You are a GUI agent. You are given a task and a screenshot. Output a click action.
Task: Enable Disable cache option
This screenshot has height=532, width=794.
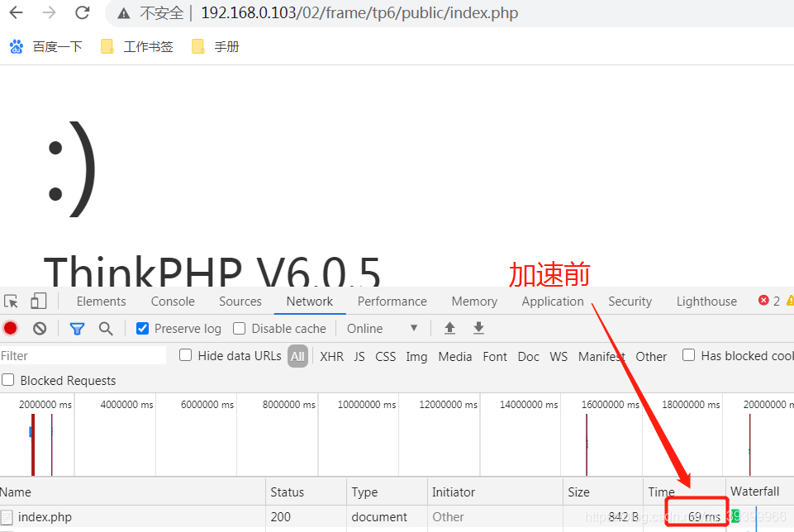click(x=238, y=328)
